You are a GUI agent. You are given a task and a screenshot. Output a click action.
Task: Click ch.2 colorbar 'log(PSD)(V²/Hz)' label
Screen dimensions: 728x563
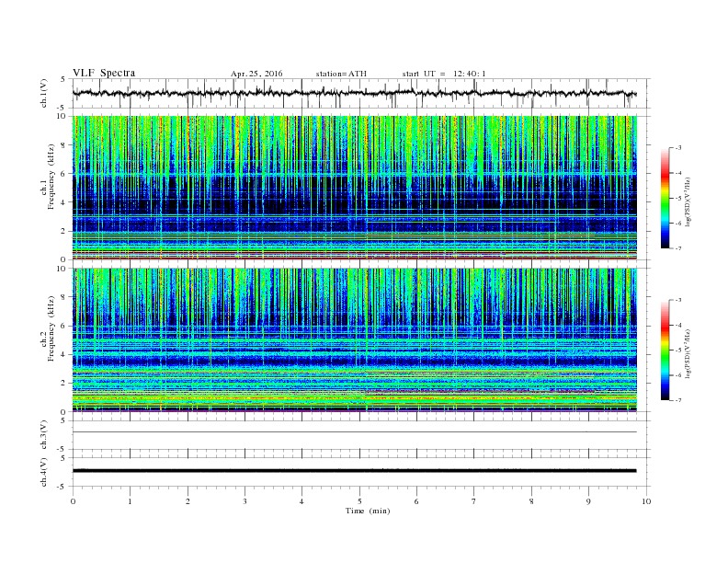click(x=688, y=353)
